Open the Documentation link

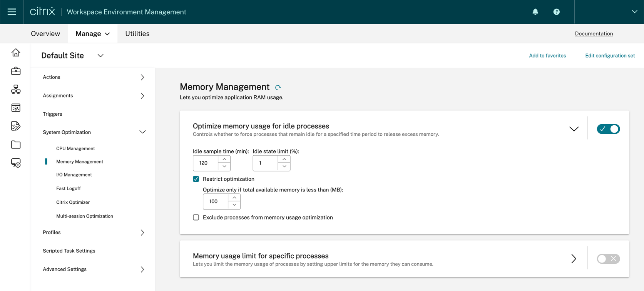point(594,34)
